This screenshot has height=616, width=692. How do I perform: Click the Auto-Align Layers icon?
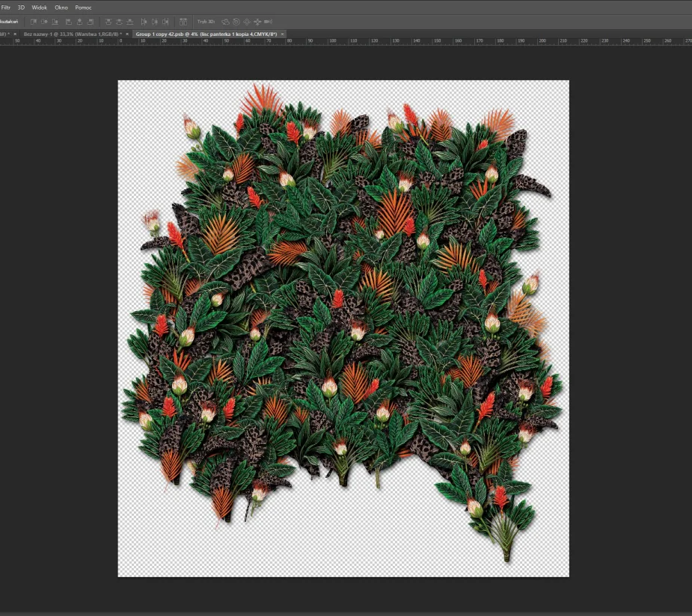(183, 22)
